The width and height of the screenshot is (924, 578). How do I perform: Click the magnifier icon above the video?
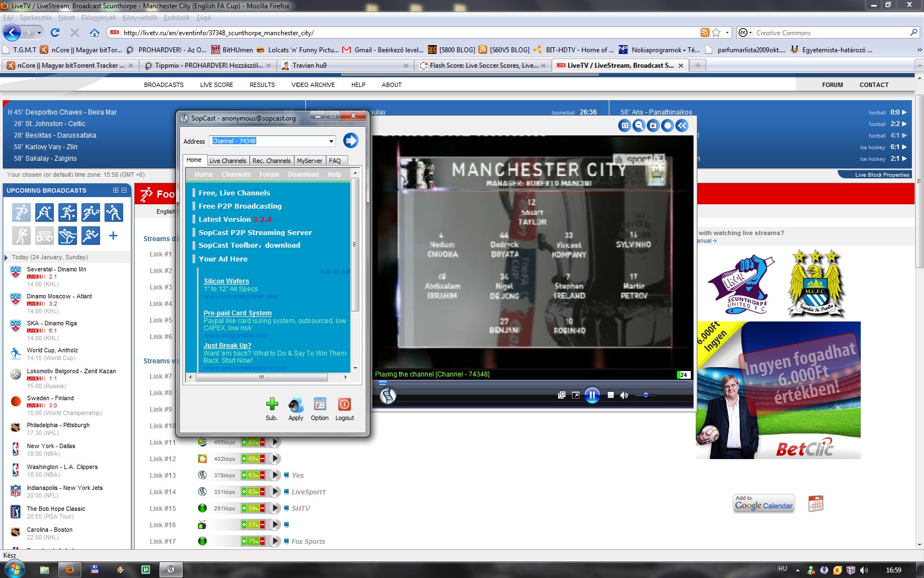pos(639,126)
